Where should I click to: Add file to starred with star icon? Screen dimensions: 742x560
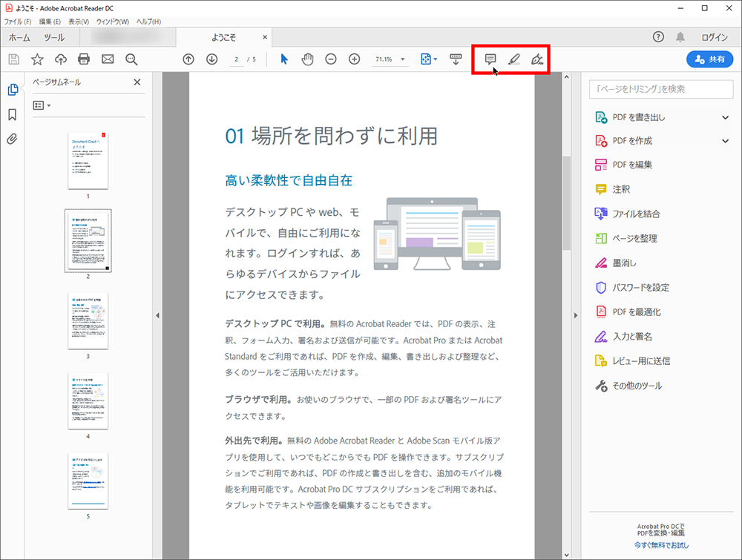tap(37, 59)
